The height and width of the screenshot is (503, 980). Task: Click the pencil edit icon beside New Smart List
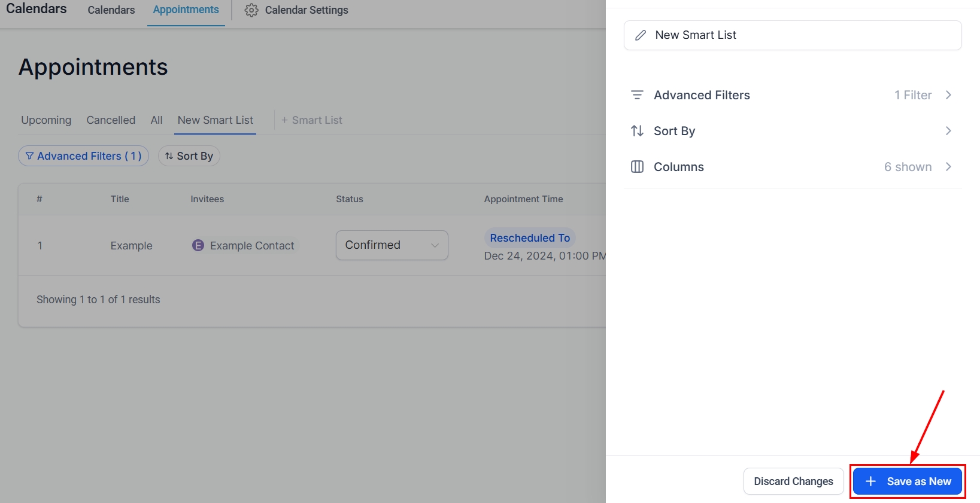point(641,35)
